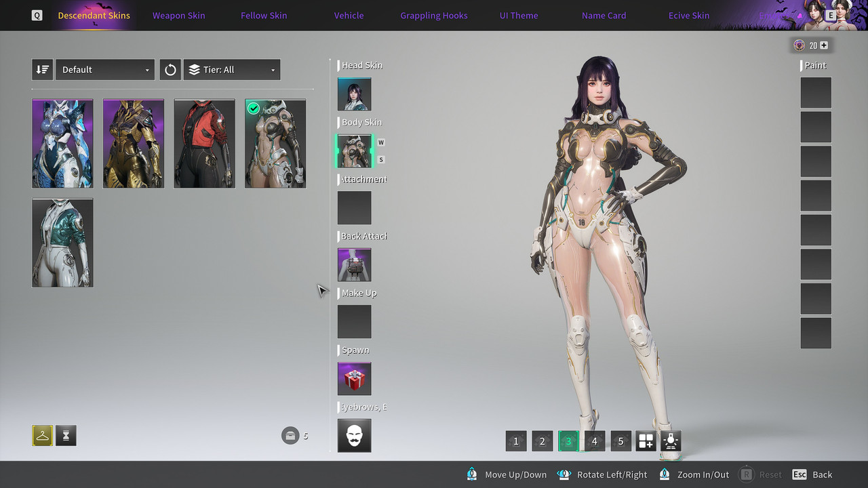Click the Body Skin slot

click(x=355, y=151)
